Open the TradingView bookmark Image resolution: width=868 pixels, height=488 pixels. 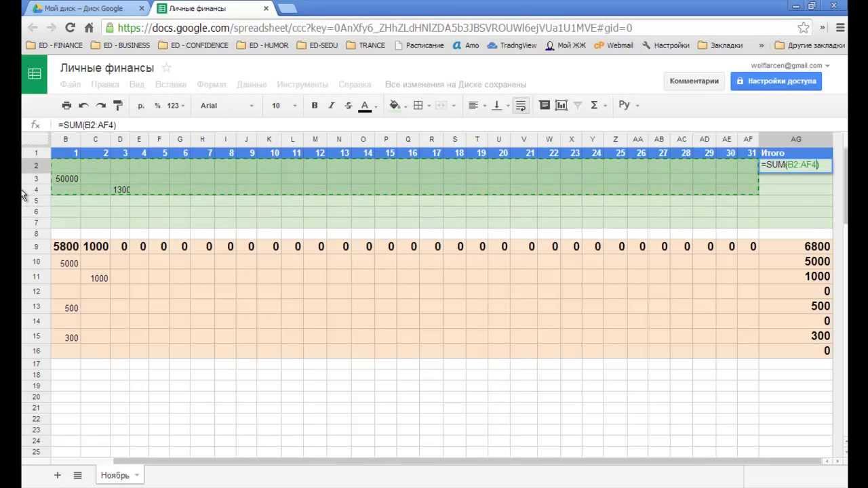[512, 45]
